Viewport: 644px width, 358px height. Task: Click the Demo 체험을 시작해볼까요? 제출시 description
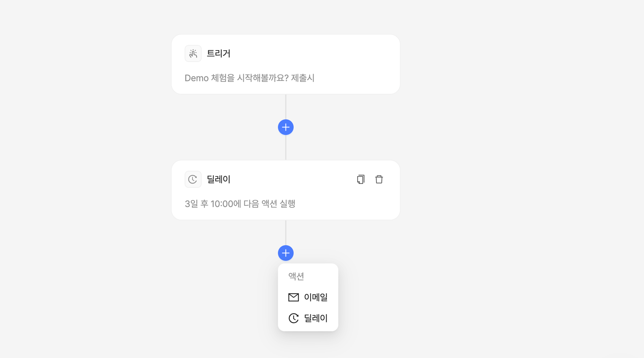click(250, 78)
